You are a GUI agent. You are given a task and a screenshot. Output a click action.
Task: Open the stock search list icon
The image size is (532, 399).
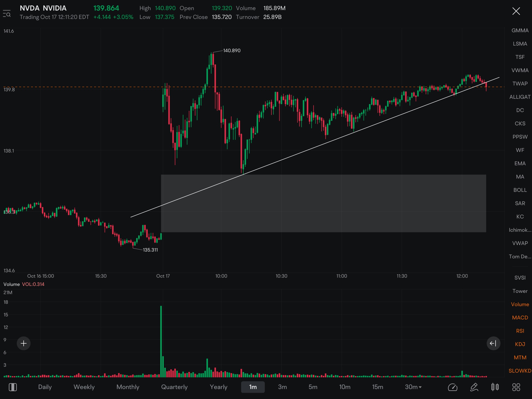point(7,14)
